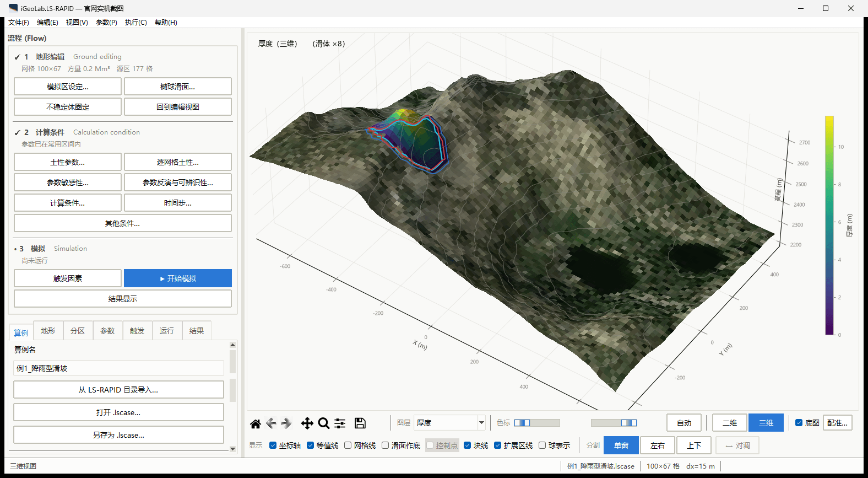
Task: Open the 帮助(H) menu
Action: 166,23
